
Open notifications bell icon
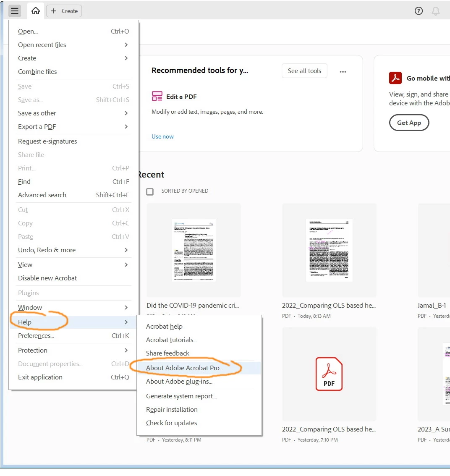click(436, 11)
